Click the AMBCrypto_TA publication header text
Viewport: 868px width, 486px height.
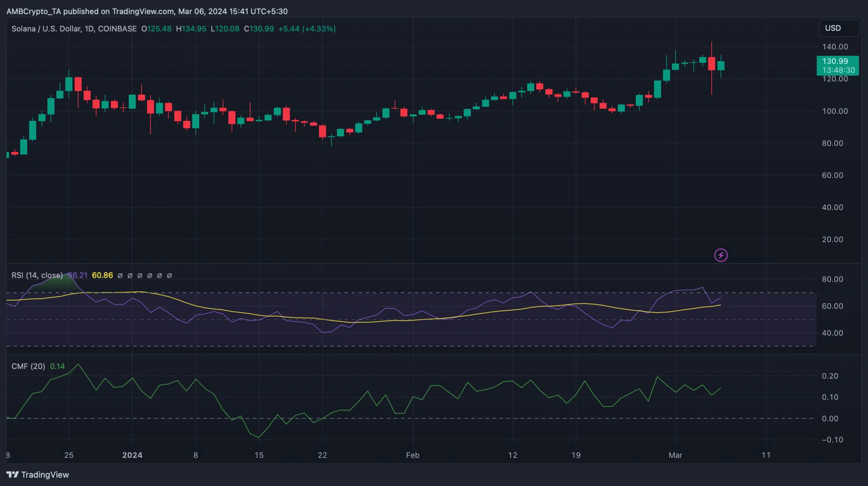click(147, 11)
